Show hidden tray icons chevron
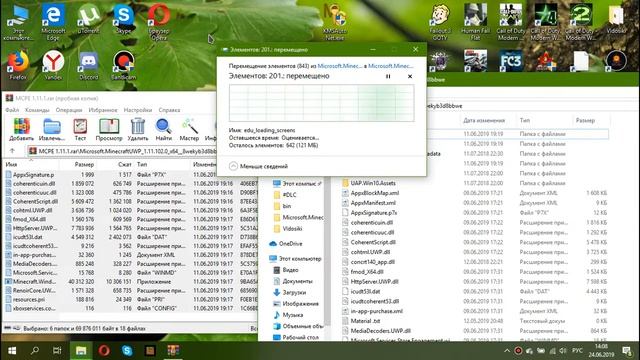640x360 pixels. (x=507, y=351)
